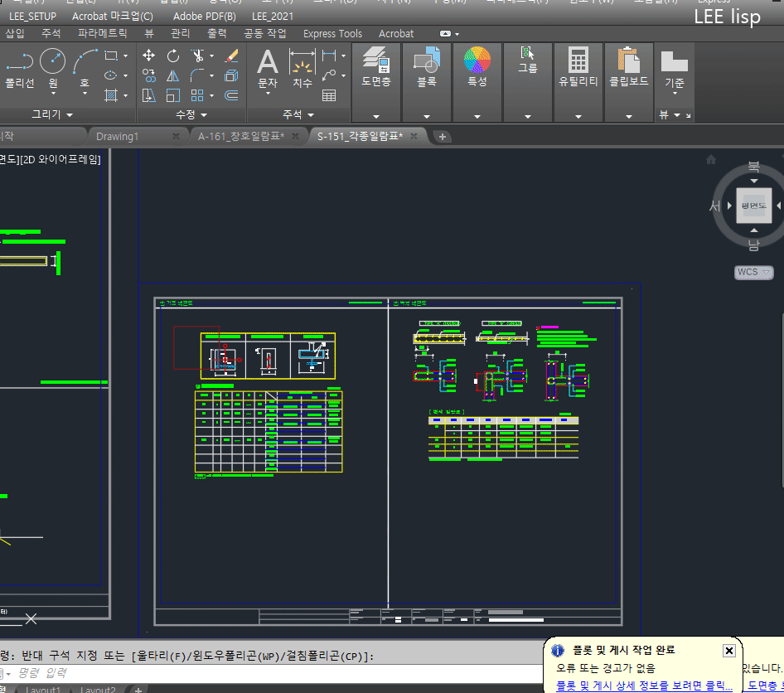Image resolution: width=784 pixels, height=693 pixels.
Task: Click the ViewCube top face 평면도
Action: pos(753,206)
